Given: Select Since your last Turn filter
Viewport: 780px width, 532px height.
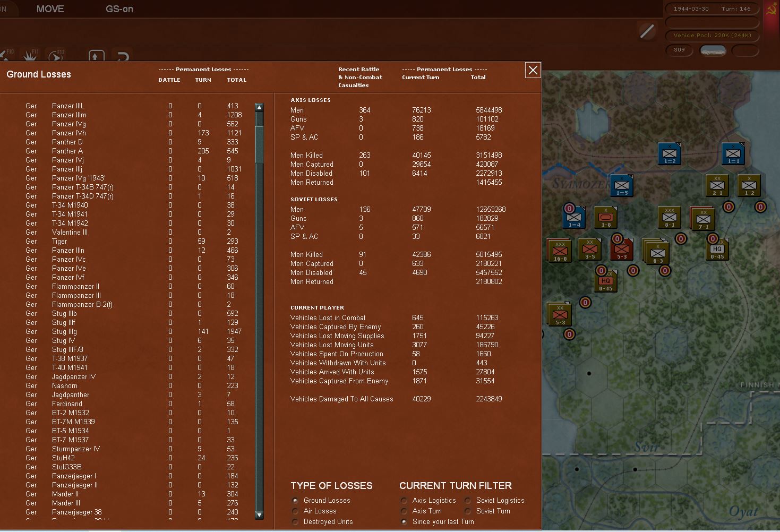Looking at the screenshot, I should point(404,522).
